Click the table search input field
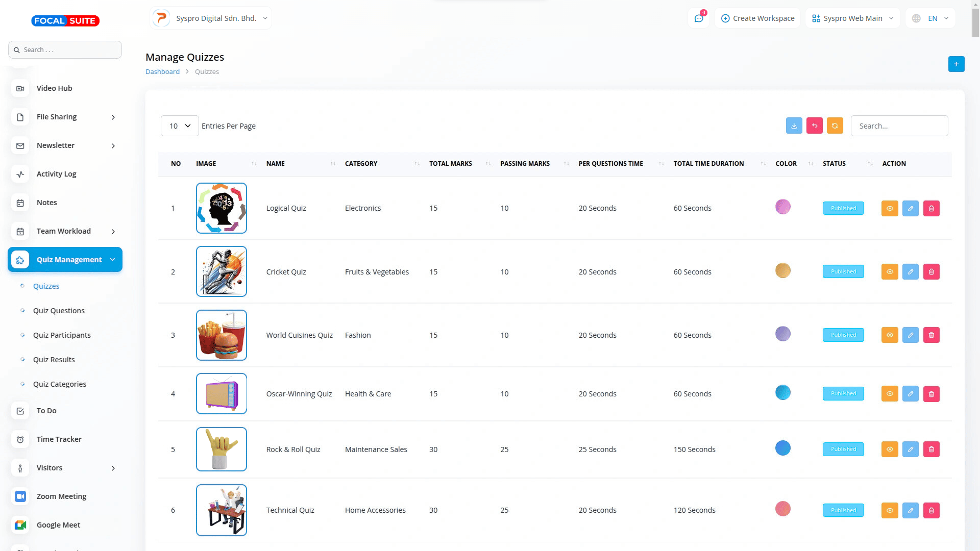Image resolution: width=980 pixels, height=551 pixels. [899, 126]
